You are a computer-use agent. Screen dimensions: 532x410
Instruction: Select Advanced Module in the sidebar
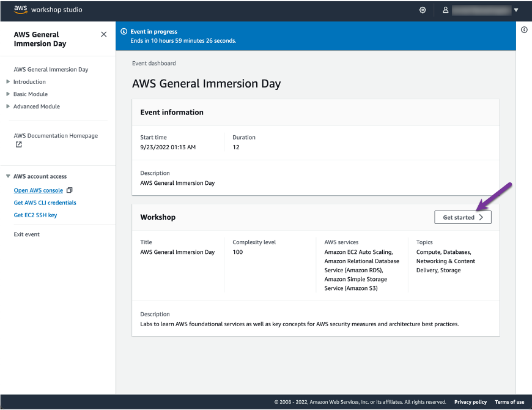[37, 106]
